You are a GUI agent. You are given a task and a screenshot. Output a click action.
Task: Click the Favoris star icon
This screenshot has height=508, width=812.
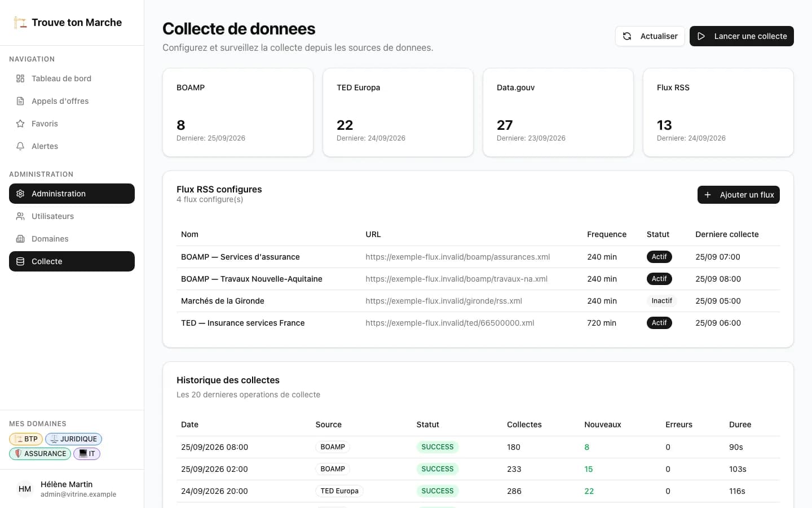click(x=20, y=124)
